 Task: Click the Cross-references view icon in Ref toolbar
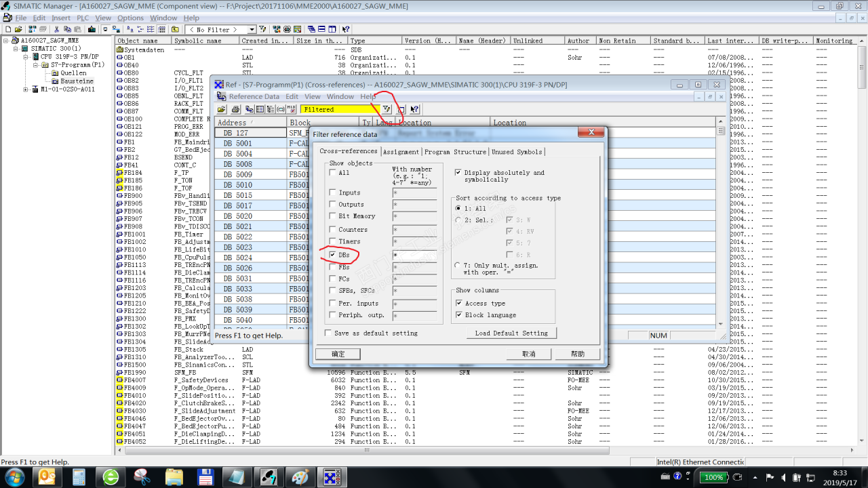250,109
